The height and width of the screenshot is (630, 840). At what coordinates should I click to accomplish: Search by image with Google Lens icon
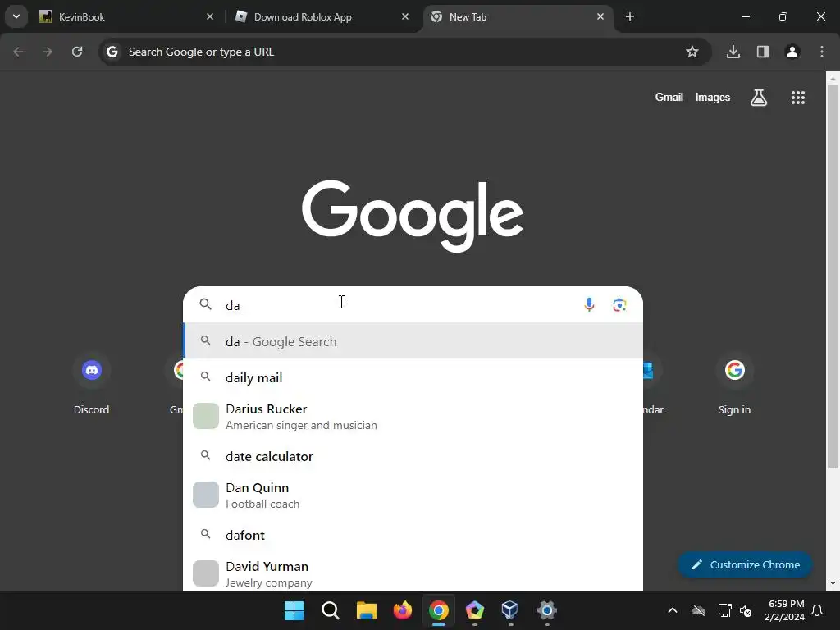click(x=619, y=305)
